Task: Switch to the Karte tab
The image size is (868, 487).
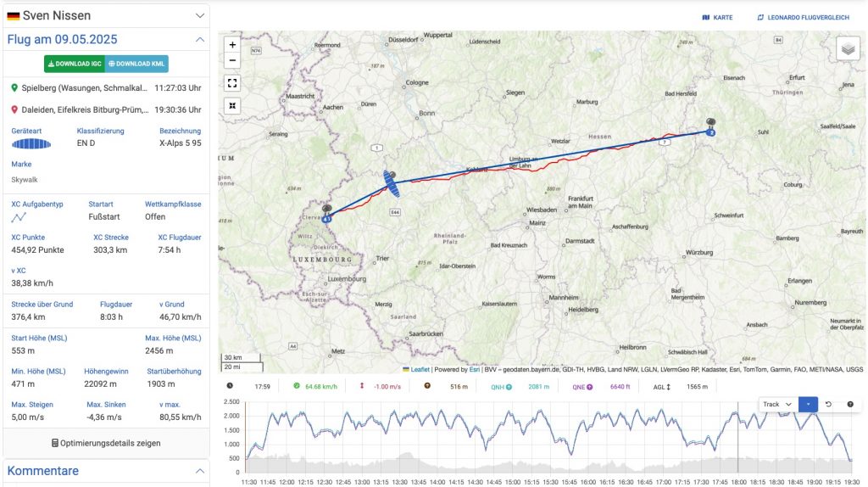Action: tap(717, 17)
